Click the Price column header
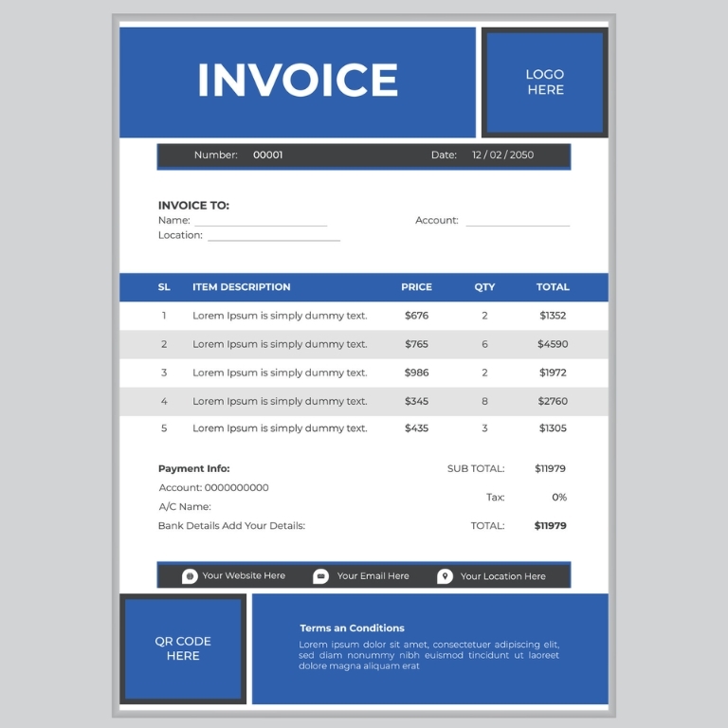The image size is (728, 728). 416,287
